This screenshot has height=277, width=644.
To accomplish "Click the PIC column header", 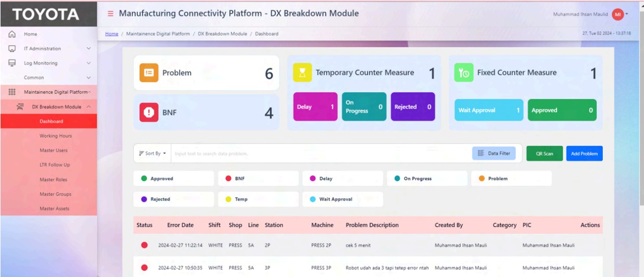I will pos(527,225).
